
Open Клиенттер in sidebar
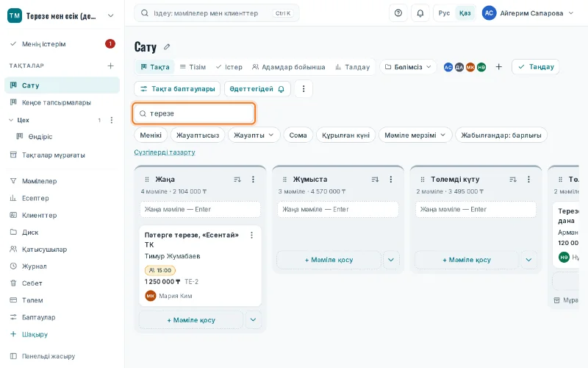pos(62,215)
